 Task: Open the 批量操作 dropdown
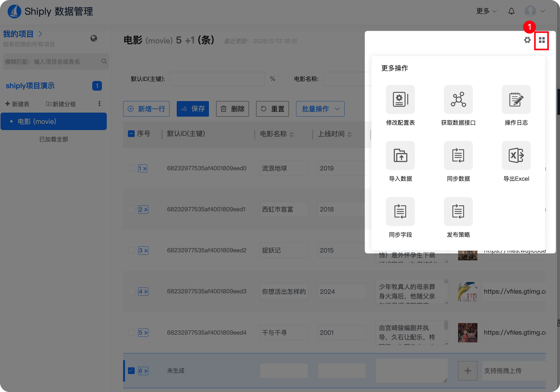click(x=320, y=109)
